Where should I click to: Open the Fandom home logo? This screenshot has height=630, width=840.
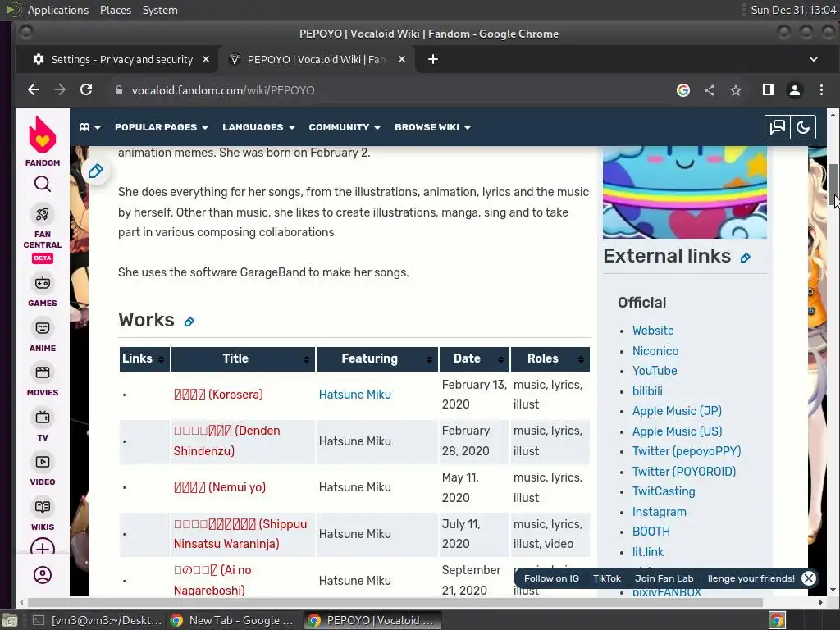coord(43,141)
